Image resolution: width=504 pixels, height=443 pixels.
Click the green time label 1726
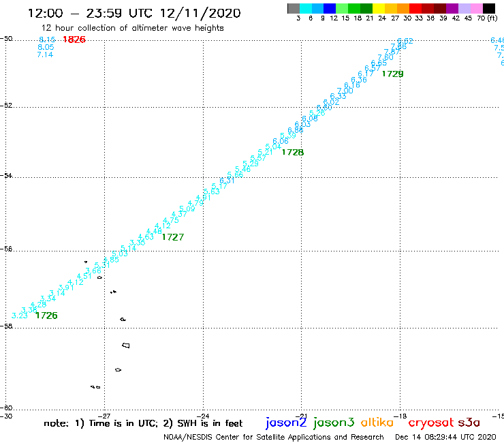tap(46, 316)
